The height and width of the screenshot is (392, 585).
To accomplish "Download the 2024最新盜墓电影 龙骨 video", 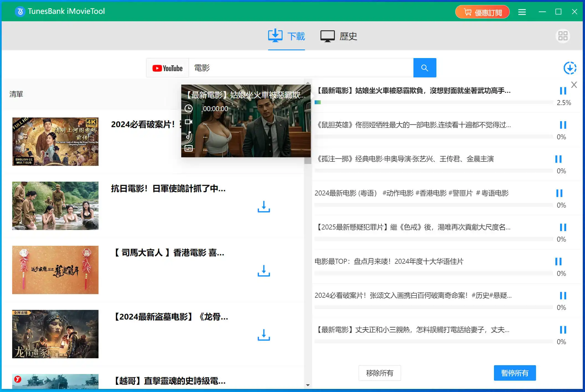I will point(264,335).
